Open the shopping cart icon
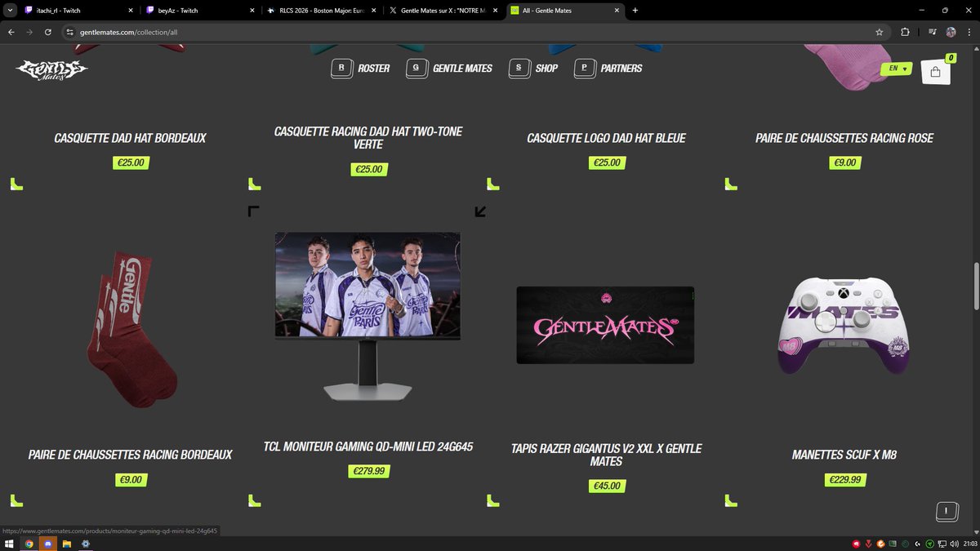 (x=935, y=71)
